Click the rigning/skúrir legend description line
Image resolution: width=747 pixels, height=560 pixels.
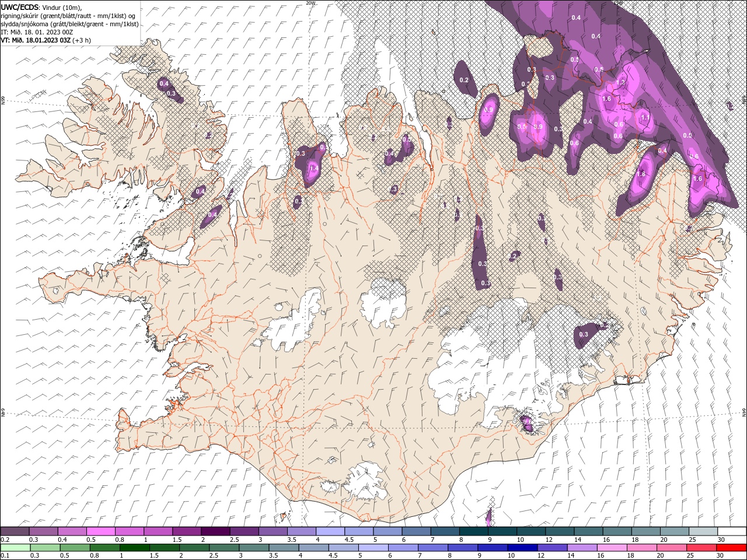click(68, 16)
